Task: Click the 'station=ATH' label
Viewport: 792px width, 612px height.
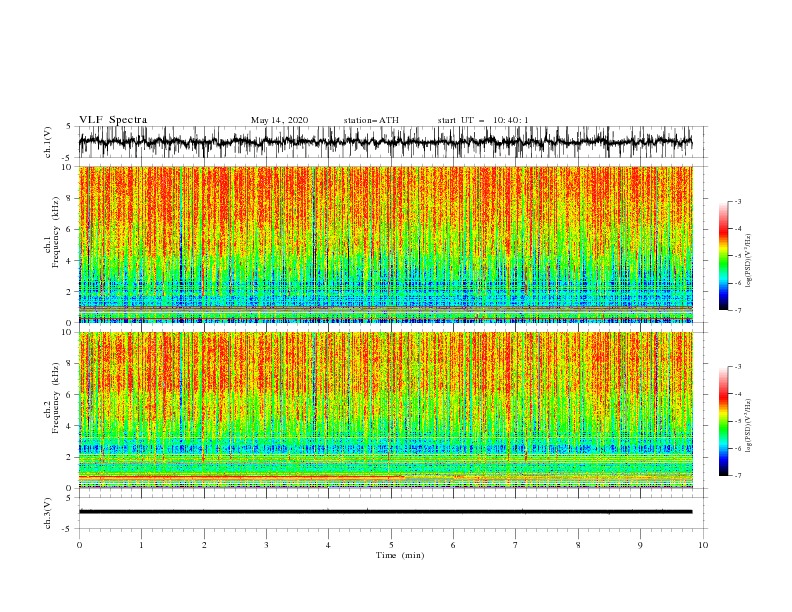Action: (x=371, y=120)
